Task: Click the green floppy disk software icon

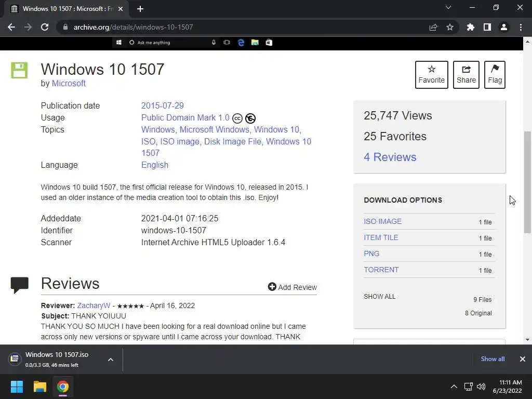Action: click(x=19, y=70)
